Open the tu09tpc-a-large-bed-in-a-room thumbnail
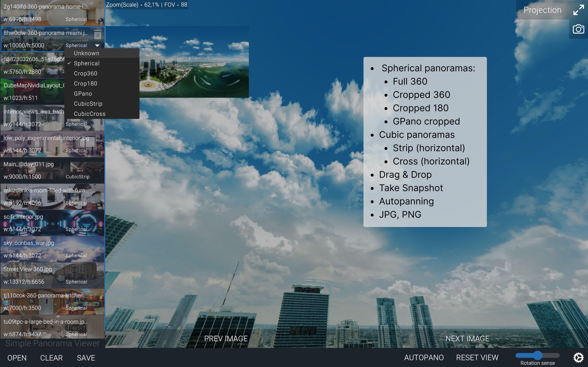The image size is (588, 367). [x=52, y=327]
